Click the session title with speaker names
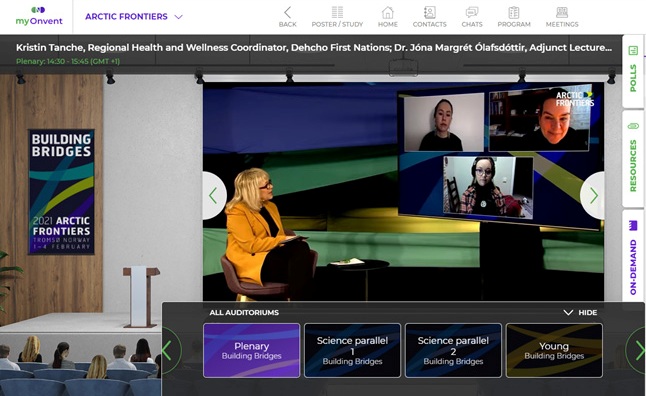The width and height of the screenshot is (646, 396). tap(314, 47)
